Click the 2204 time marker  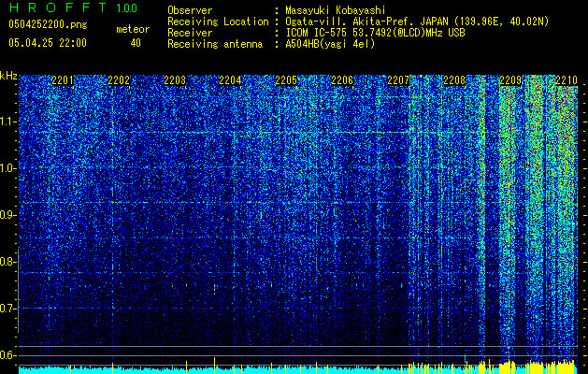(230, 80)
